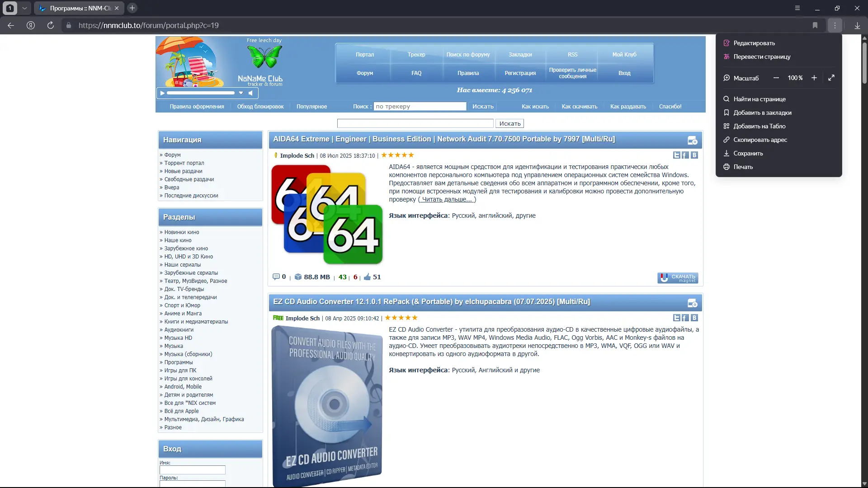
Task: Click the Yandex home icon
Action: coord(31,25)
